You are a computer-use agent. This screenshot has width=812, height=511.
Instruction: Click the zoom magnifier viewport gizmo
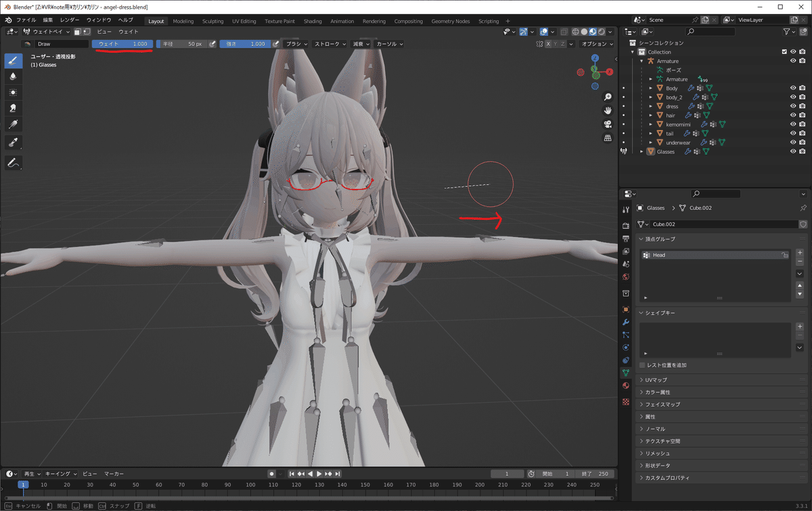[608, 97]
